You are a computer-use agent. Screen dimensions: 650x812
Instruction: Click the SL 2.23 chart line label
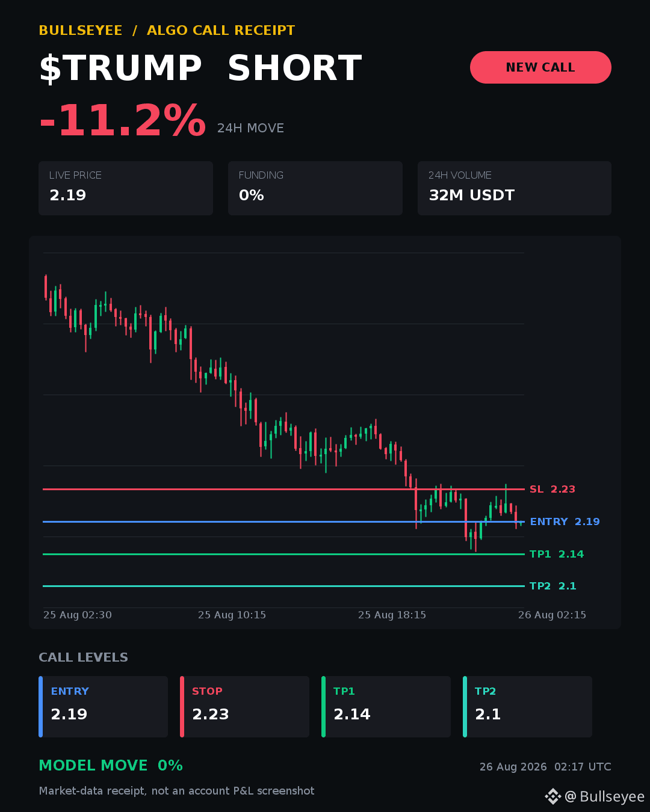tap(552, 490)
